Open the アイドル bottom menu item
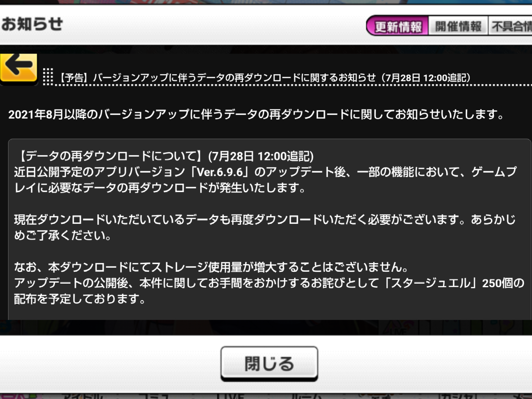This screenshot has width=532, height=399. (x=83, y=396)
